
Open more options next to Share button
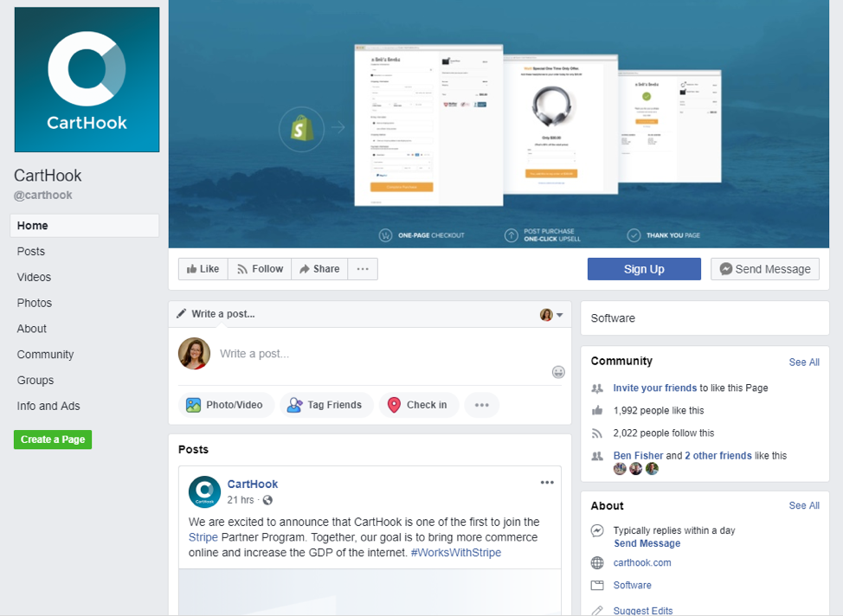tap(363, 269)
